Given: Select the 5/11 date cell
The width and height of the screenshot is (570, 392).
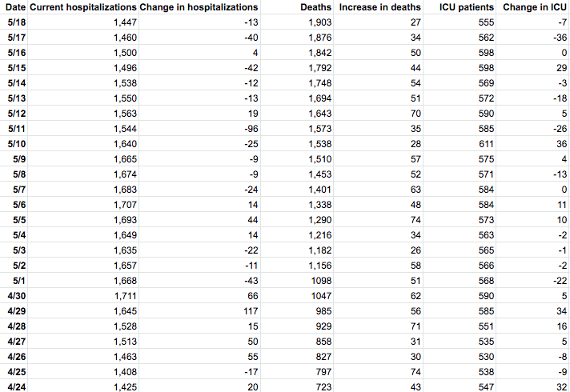Looking at the screenshot, I should click(x=16, y=129).
